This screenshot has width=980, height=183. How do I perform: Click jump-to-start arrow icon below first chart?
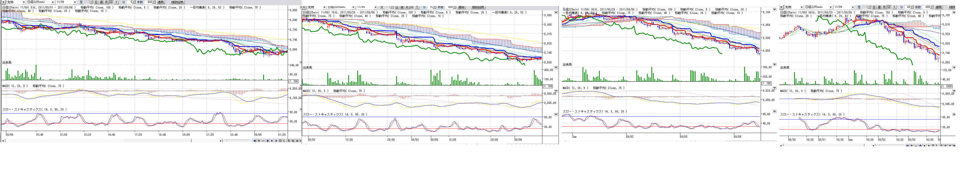[x=254, y=141]
